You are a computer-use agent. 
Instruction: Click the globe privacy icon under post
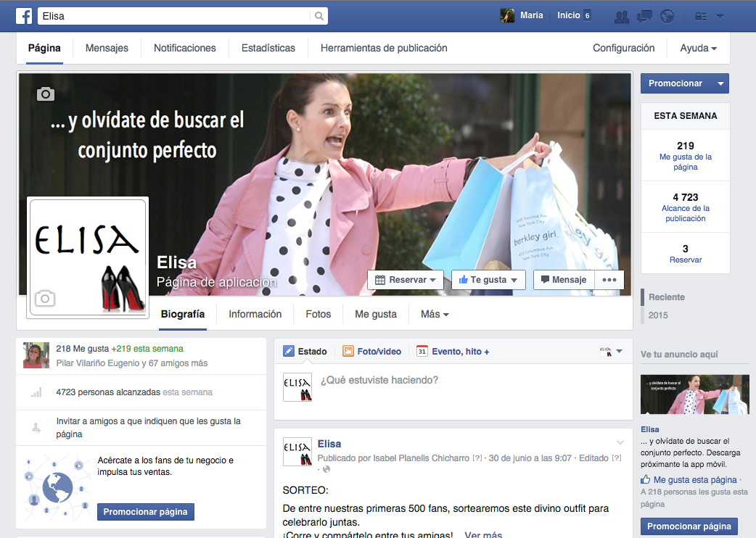[326, 469]
